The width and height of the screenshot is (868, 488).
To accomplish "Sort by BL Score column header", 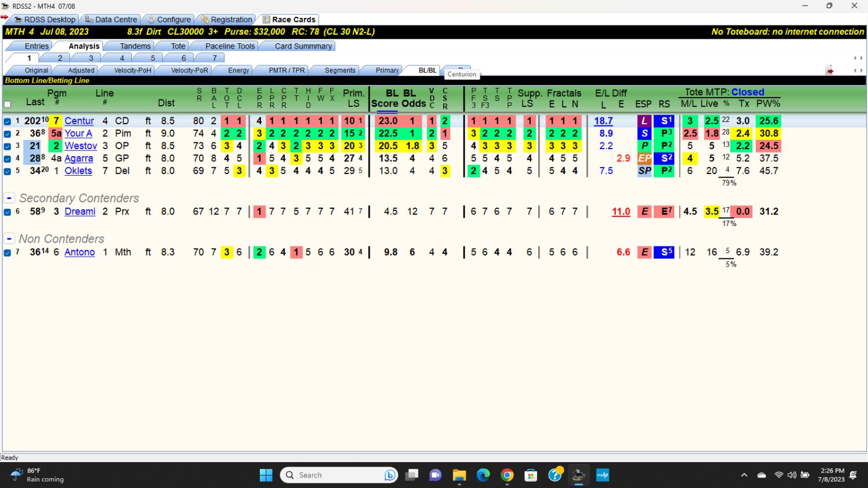I will [385, 98].
